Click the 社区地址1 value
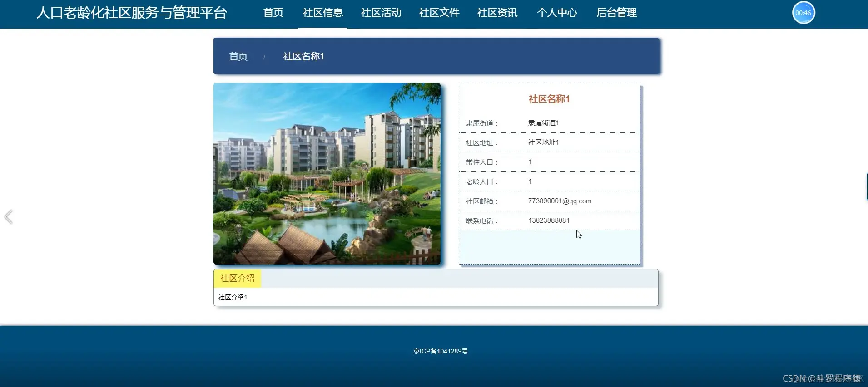This screenshot has height=387, width=868. tap(544, 142)
